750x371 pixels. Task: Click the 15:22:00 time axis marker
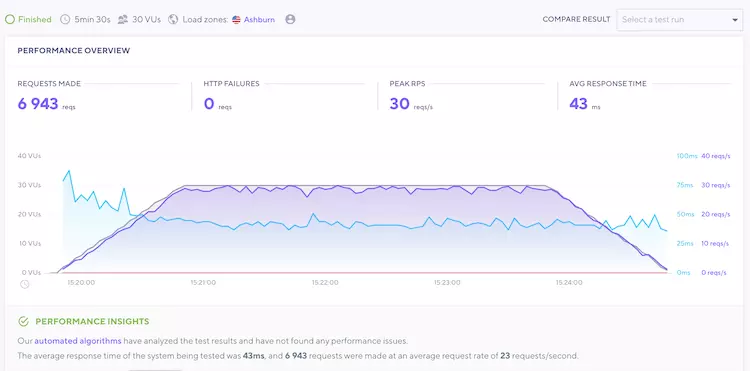pyautogui.click(x=325, y=283)
